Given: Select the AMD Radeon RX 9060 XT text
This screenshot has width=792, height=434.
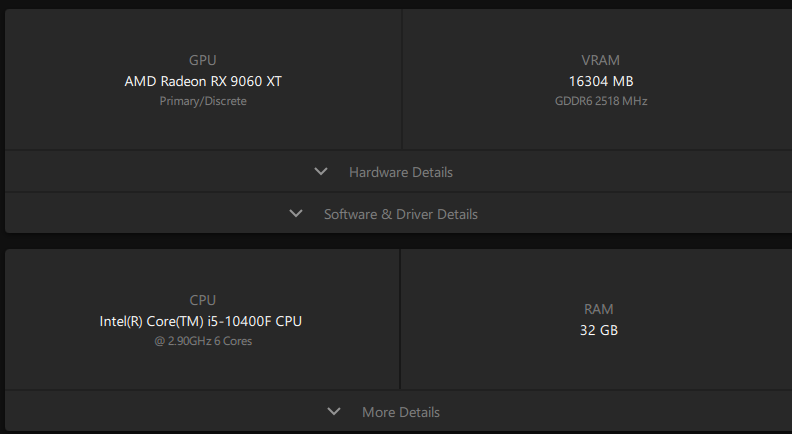Looking at the screenshot, I should (203, 81).
